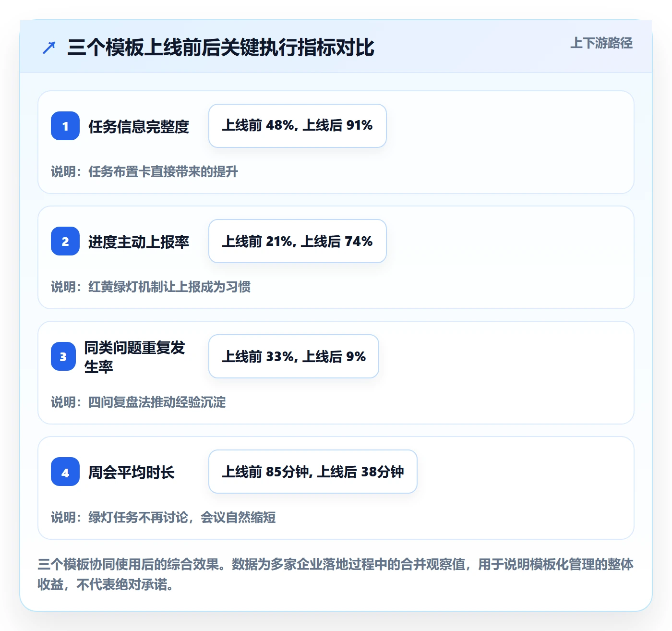Select the 上线前 21%, 上线后 74% value box
The image size is (672, 631).
298,241
